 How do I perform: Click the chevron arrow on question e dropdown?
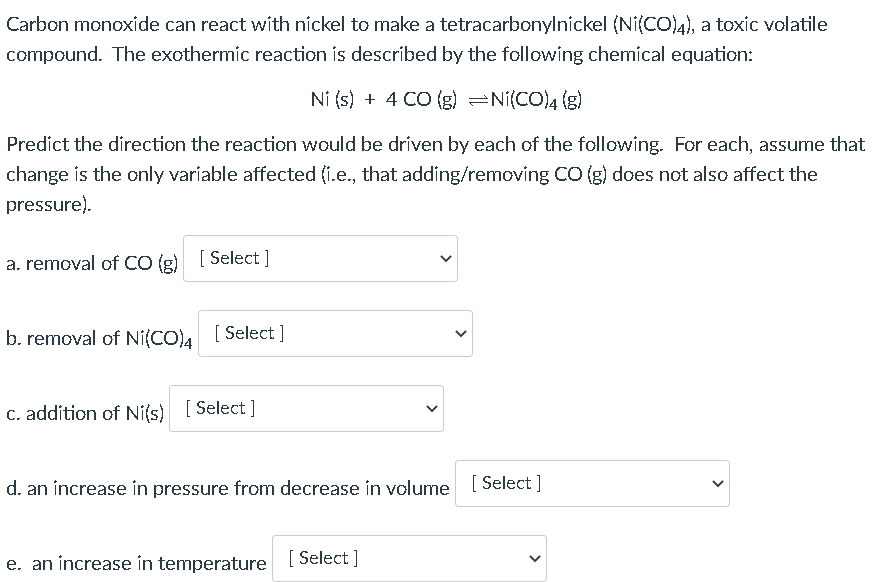[534, 558]
